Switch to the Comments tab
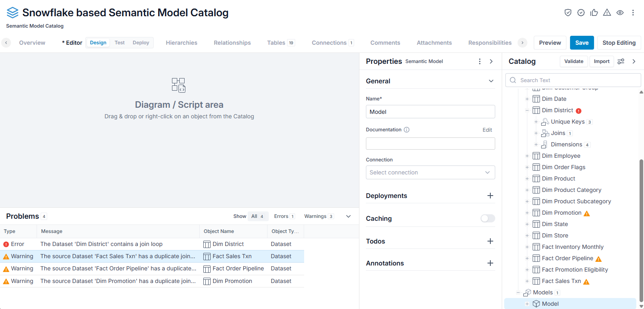The height and width of the screenshot is (309, 644). (x=385, y=43)
